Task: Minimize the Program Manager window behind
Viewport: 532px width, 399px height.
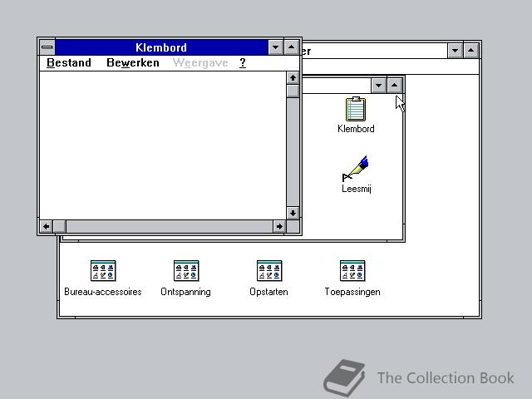Action: click(455, 51)
